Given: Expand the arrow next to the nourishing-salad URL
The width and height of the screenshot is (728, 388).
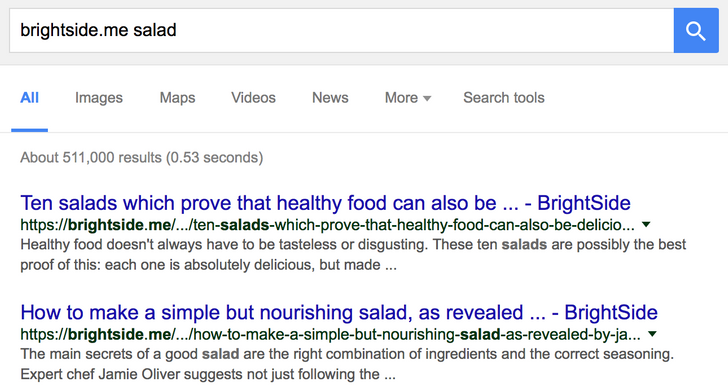Looking at the screenshot, I should pyautogui.click(x=652, y=334).
